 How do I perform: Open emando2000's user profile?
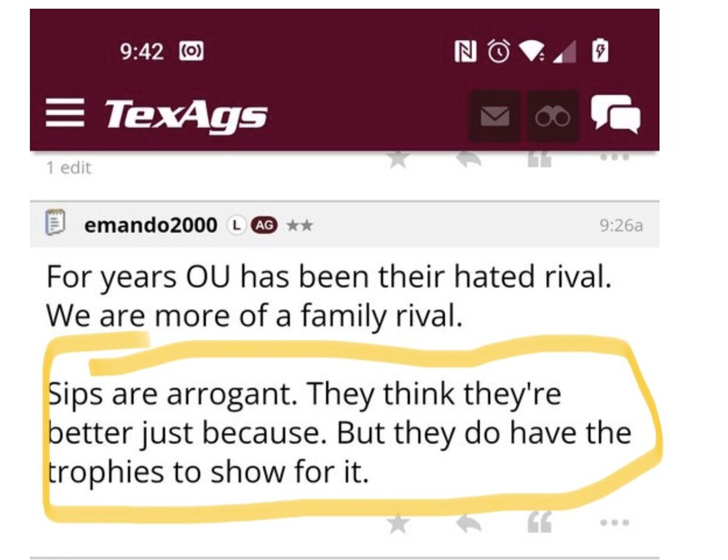tap(151, 225)
